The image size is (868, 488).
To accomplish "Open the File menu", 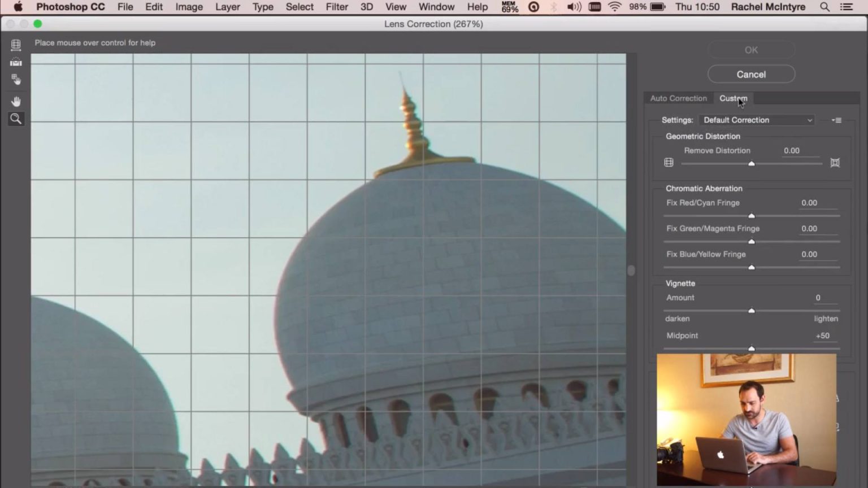I will tap(125, 7).
